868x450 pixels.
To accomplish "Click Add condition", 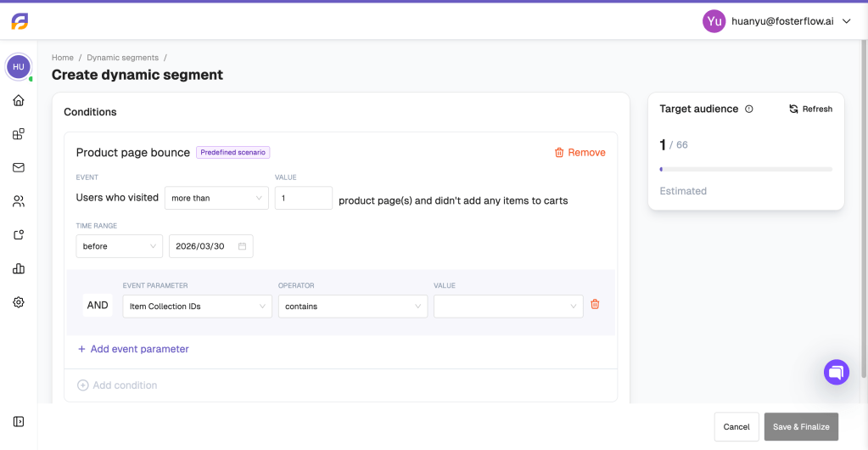I will coord(117,385).
